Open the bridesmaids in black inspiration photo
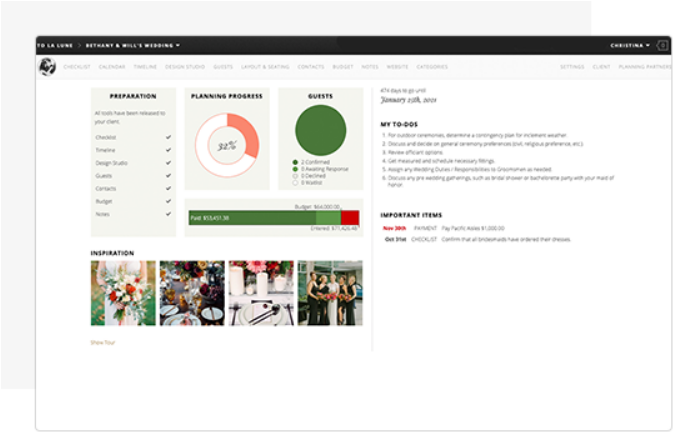 coord(330,293)
